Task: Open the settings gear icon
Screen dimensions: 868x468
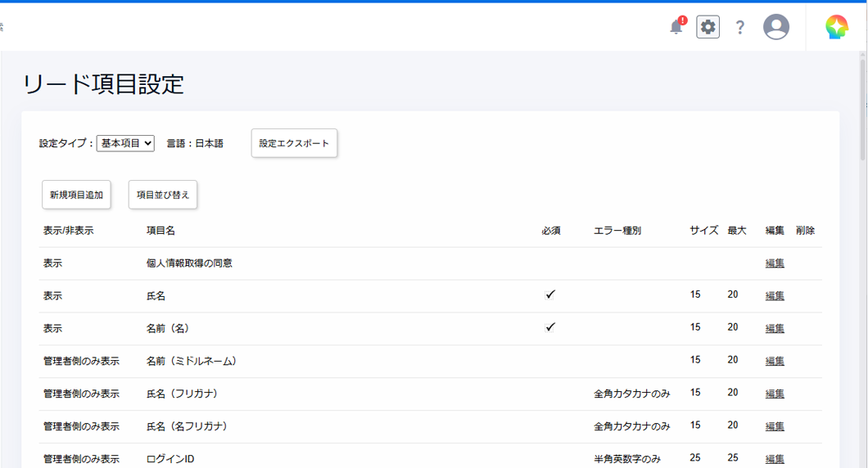Action: tap(708, 26)
